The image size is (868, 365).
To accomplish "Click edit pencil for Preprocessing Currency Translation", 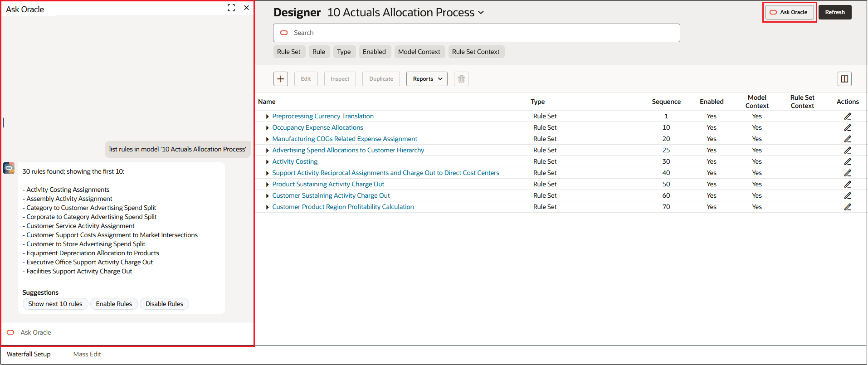I will click(848, 116).
